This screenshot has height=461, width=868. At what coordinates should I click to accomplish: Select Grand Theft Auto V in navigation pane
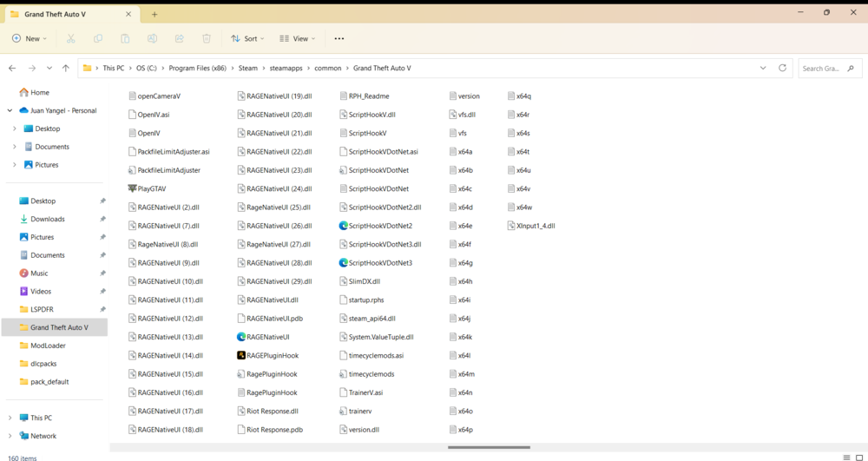(x=54, y=327)
